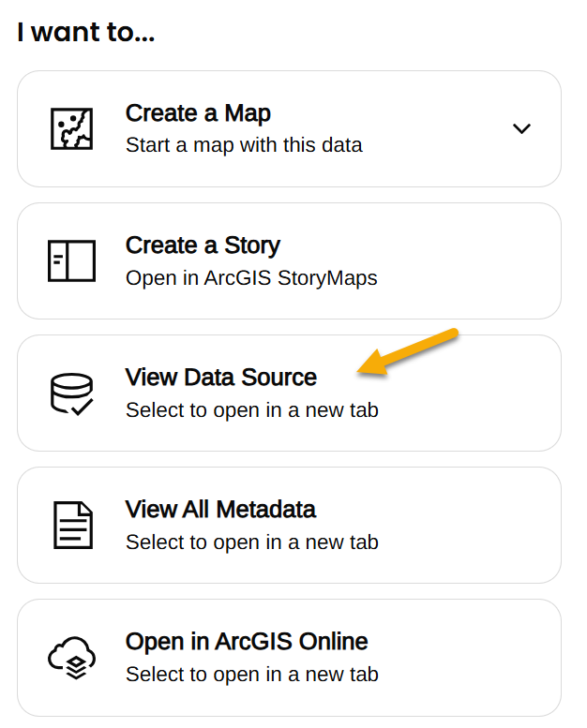Click 'Open in ArcGIS StoryMaps' subtitle
This screenshot has height=728, width=587.
coord(251,278)
